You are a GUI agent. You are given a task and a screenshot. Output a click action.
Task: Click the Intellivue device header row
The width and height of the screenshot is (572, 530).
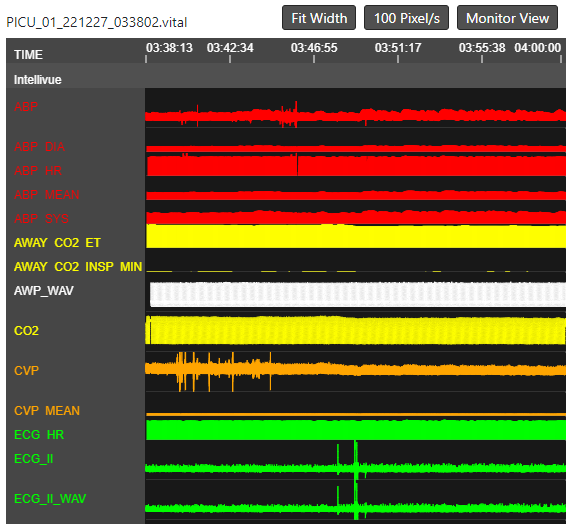286,80
